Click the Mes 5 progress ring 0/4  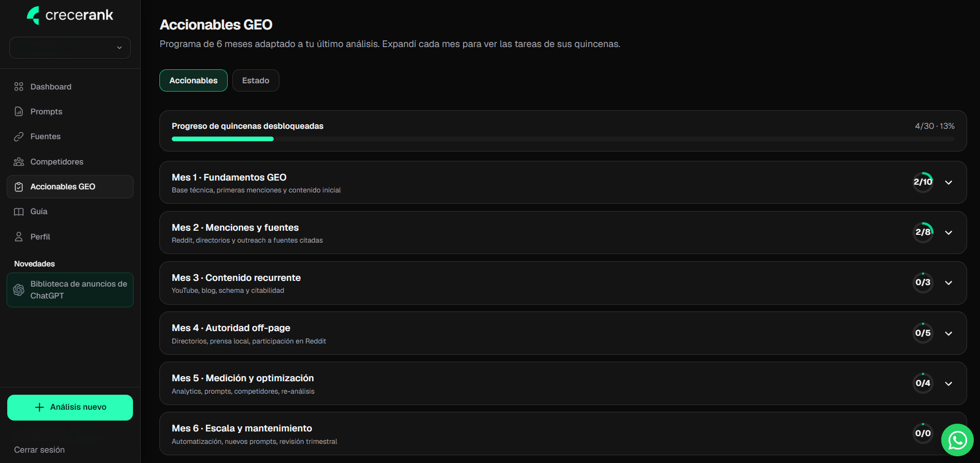point(923,383)
